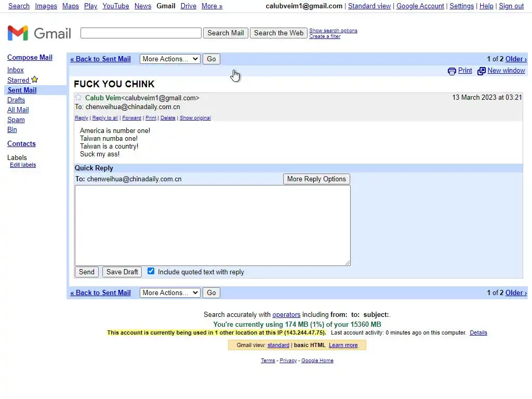Go to Inbox folder
This screenshot has height=399, width=532.
point(16,70)
